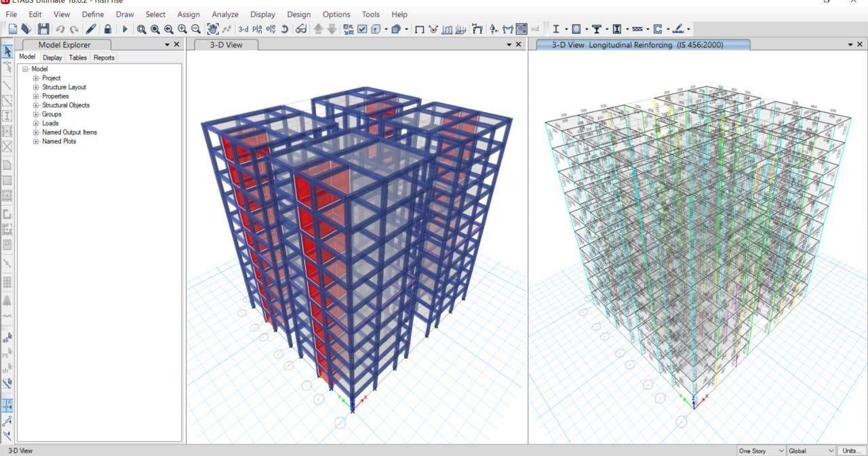Screen dimensions: 868x456
Task: Run analysis with the play arrow icon
Action: [x=125, y=29]
